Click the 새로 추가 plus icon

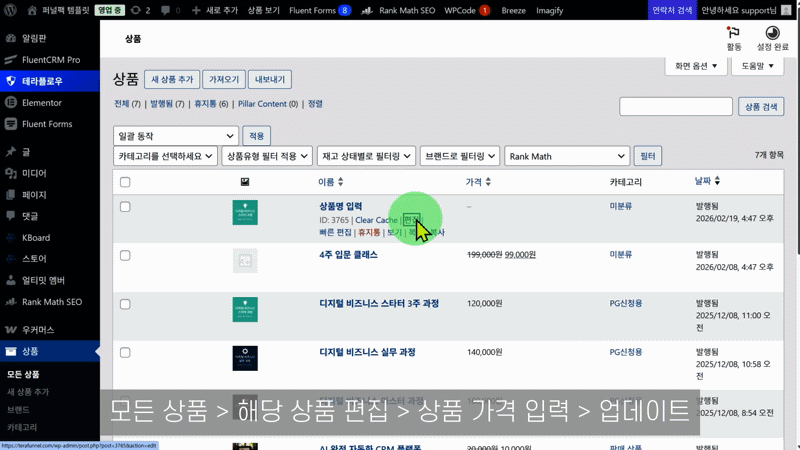pos(196,10)
